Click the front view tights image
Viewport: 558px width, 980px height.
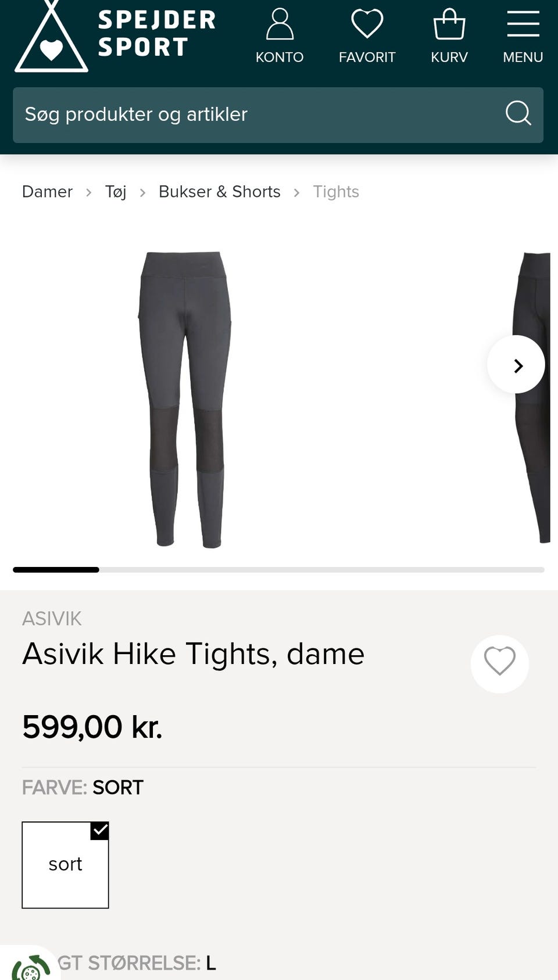pos(184,400)
